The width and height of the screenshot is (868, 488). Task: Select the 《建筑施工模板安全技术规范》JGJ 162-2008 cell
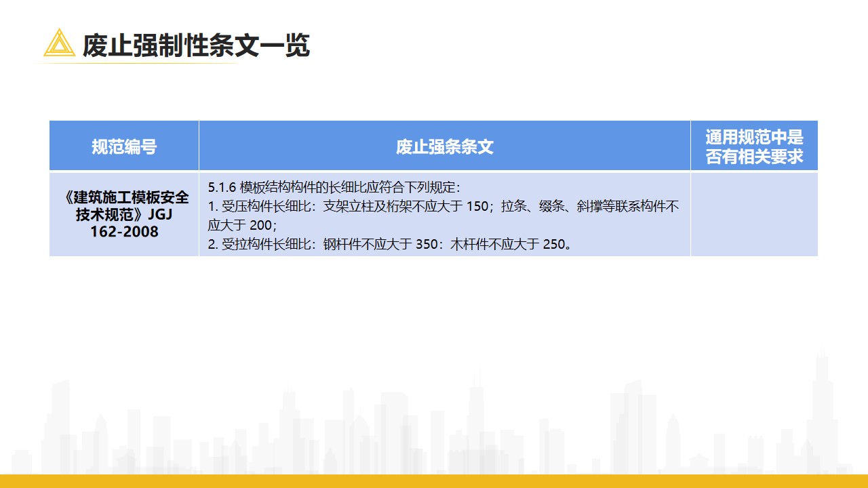pyautogui.click(x=124, y=214)
